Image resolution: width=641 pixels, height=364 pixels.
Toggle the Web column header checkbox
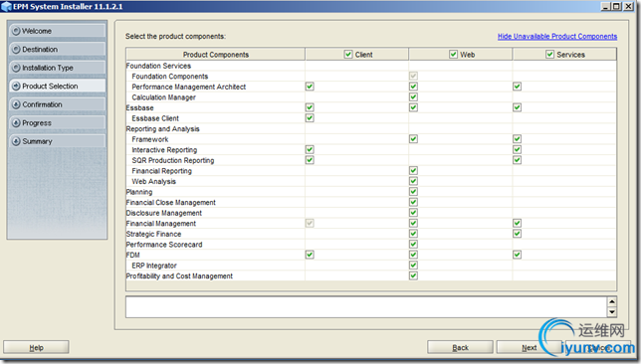point(453,55)
